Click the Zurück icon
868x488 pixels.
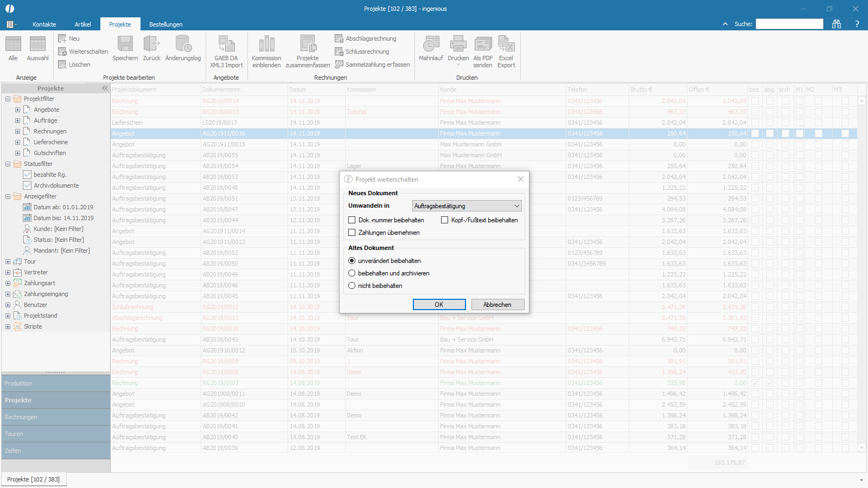coord(151,44)
